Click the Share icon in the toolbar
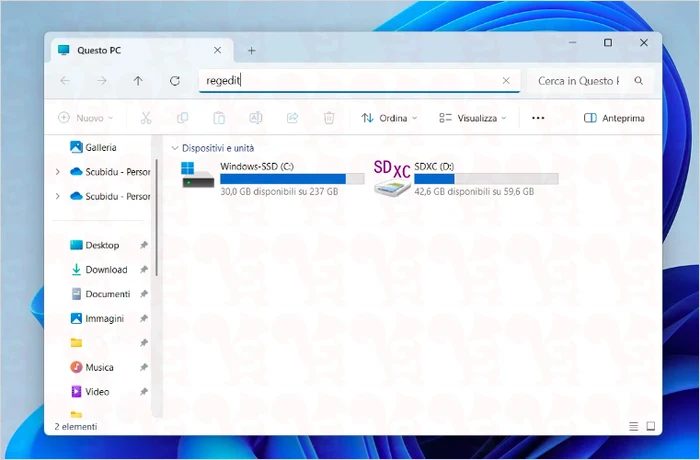 (292, 118)
